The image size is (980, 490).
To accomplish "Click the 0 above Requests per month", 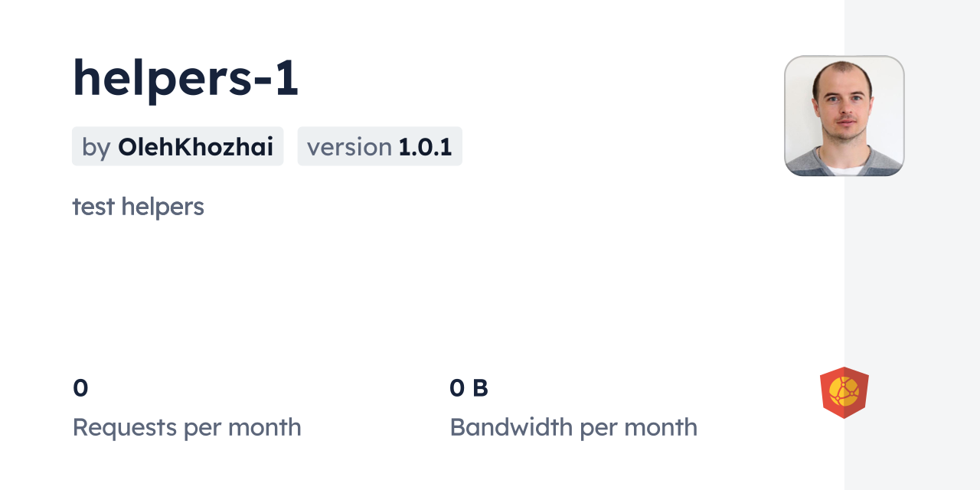I will (x=80, y=388).
